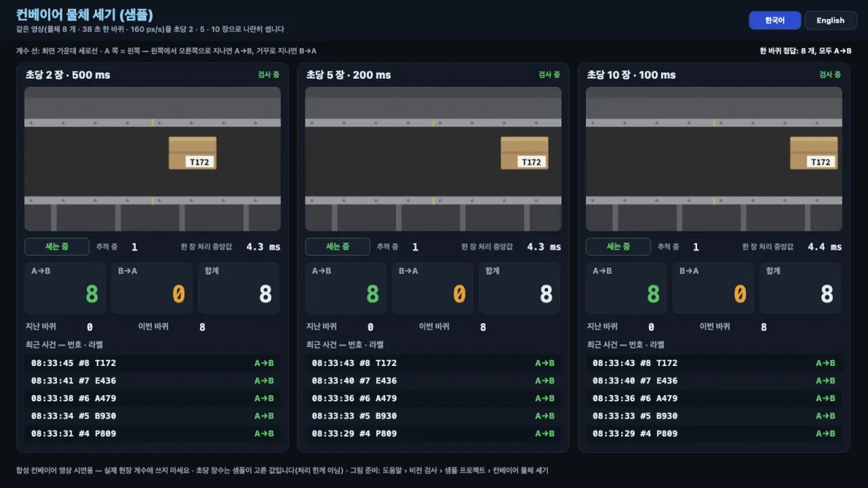Select the 초당 10 장 · 100 ms heading
Image resolution: width=868 pixels, height=488 pixels.
click(x=631, y=75)
